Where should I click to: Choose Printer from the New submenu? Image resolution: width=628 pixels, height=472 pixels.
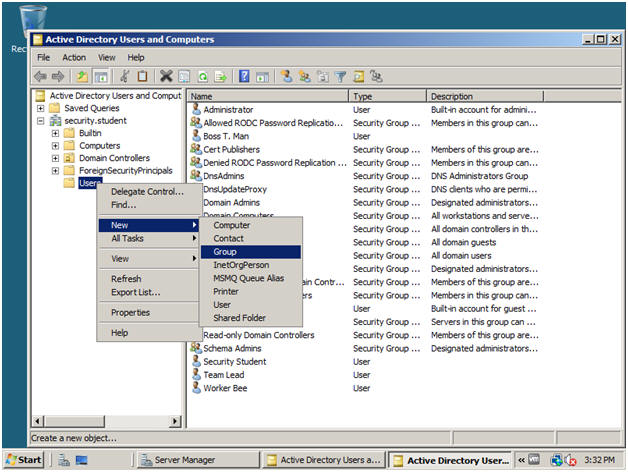tap(251, 291)
